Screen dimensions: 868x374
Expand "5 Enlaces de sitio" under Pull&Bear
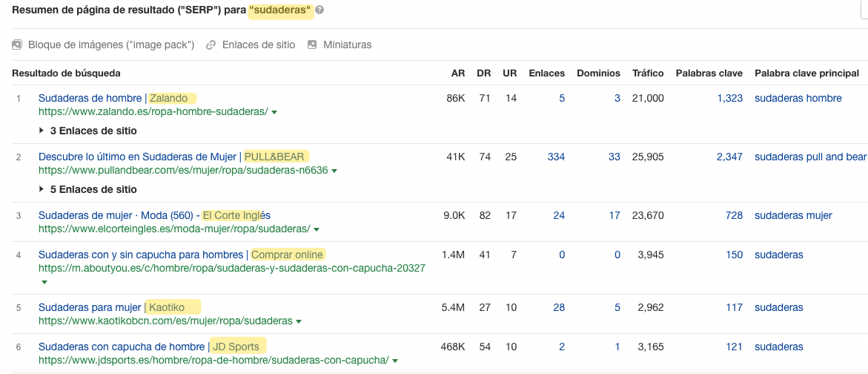tap(87, 189)
